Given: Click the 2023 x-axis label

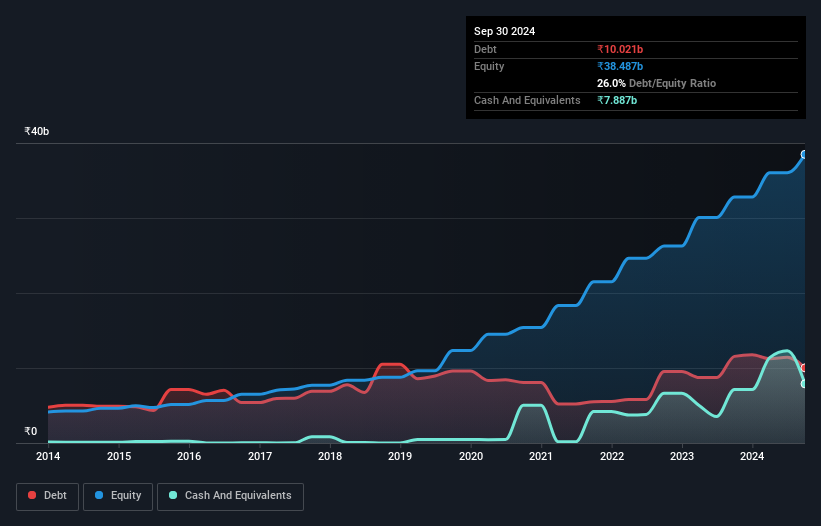Looking at the screenshot, I should [x=682, y=456].
